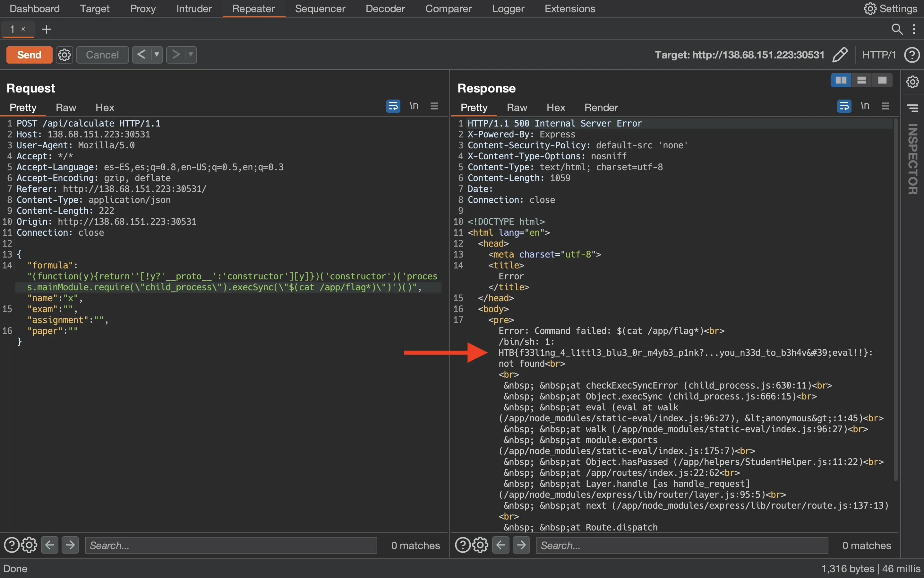Image resolution: width=924 pixels, height=578 pixels.
Task: Click the Send button
Action: tap(30, 55)
